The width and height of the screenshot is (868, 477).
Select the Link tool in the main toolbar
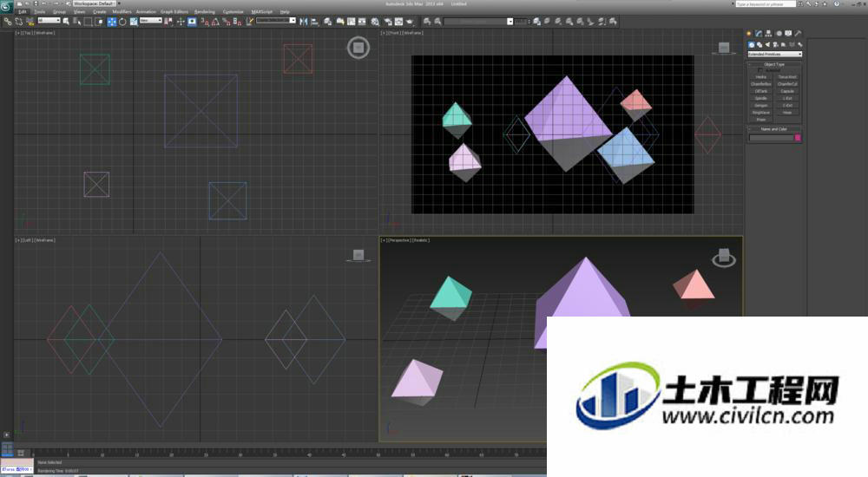tap(8, 22)
